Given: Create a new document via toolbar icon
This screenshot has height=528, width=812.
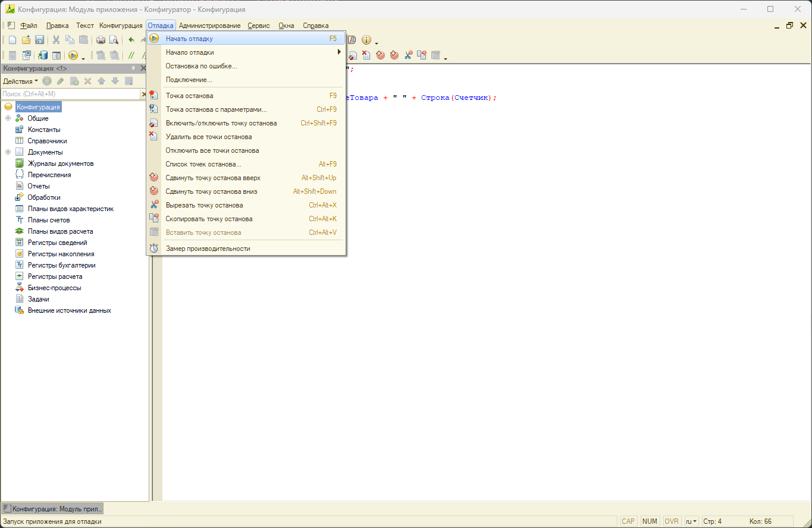Looking at the screenshot, I should (12, 40).
